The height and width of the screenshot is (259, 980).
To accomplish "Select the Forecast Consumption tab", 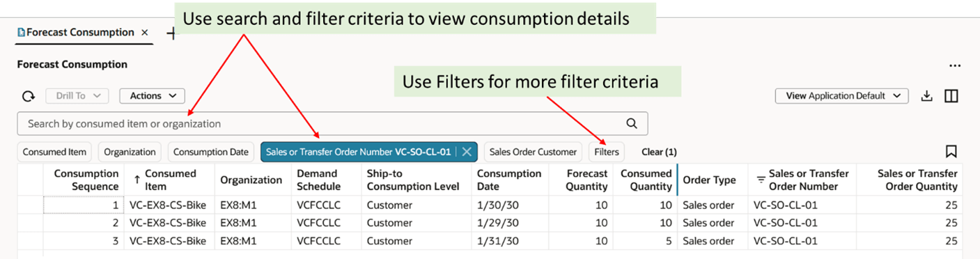I will [75, 33].
